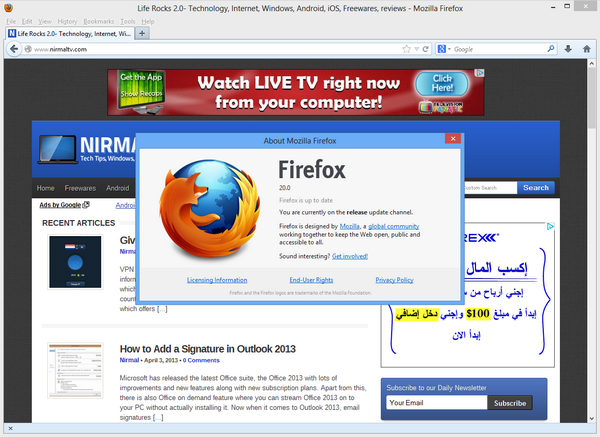This screenshot has width=600, height=437.
Task: Select the Life Rocks 2.0 tab
Action: pyautogui.click(x=70, y=33)
